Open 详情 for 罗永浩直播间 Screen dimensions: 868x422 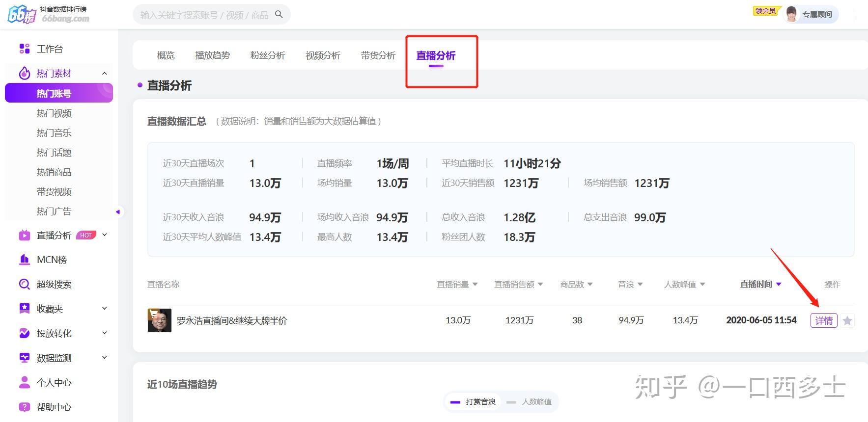[824, 321]
